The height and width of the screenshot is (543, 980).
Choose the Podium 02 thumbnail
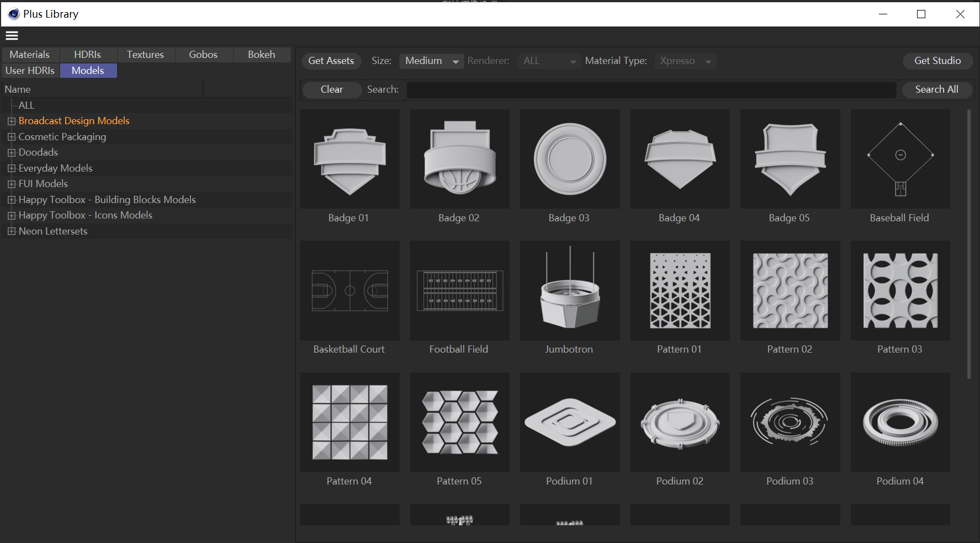[x=680, y=422]
